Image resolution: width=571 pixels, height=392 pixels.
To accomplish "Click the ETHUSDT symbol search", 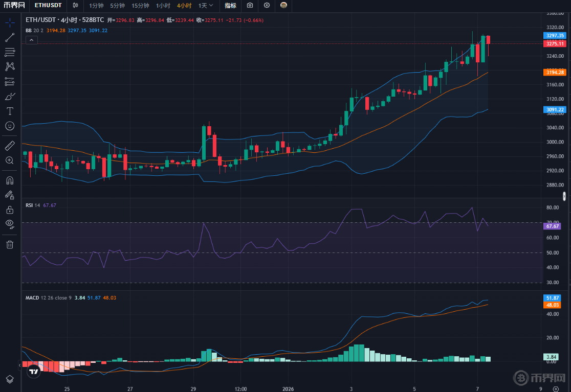I will coord(49,6).
